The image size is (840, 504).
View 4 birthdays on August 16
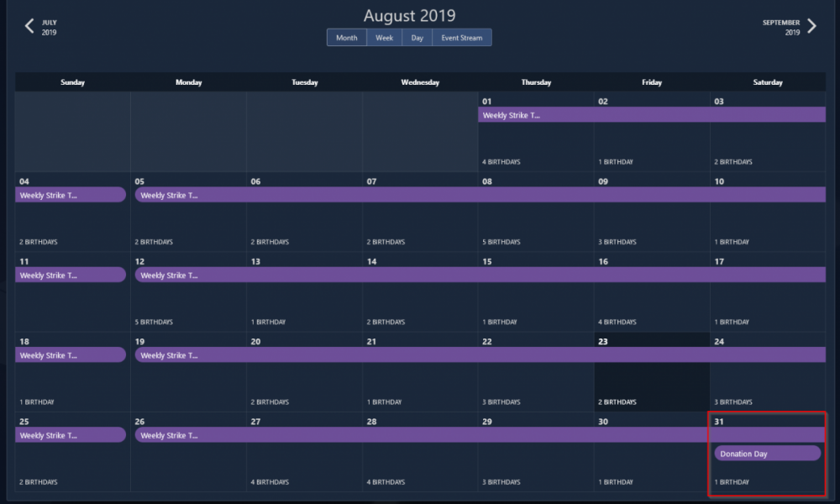pos(617,322)
